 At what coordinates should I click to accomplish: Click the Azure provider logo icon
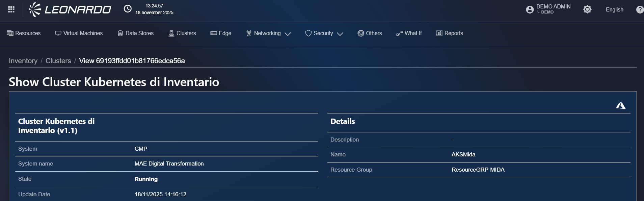[620, 106]
